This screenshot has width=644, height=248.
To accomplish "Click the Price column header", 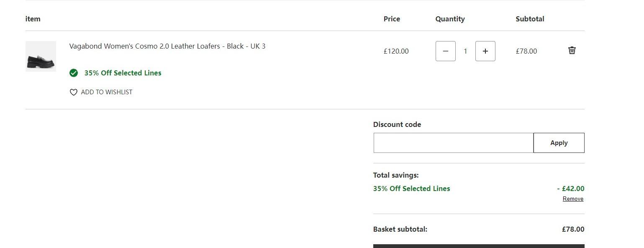I will tap(392, 19).
